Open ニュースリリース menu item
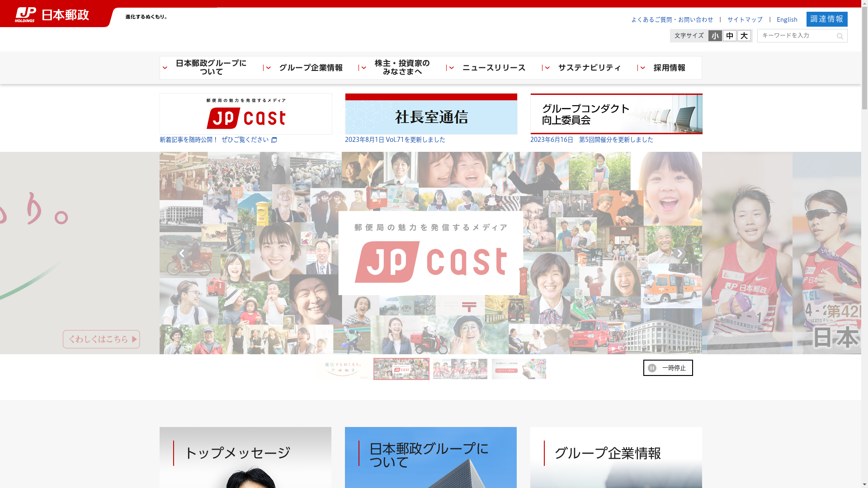Viewport: 868px width, 488px height. [494, 68]
